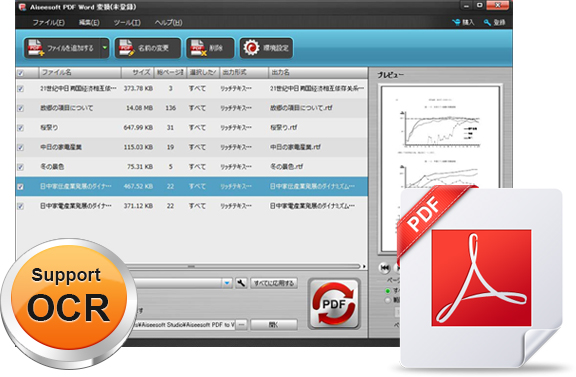Click the rename (名前の変更) toolbar button
The width and height of the screenshot is (576, 377).
[x=148, y=48]
